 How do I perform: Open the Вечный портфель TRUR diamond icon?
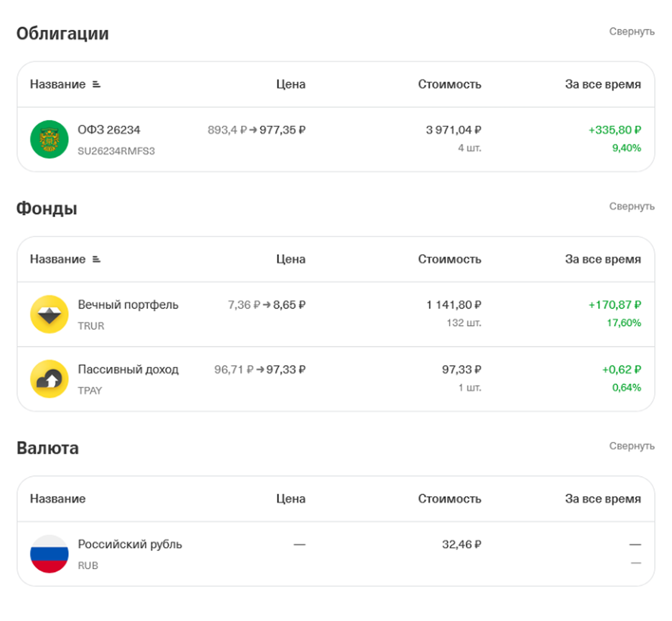click(49, 314)
